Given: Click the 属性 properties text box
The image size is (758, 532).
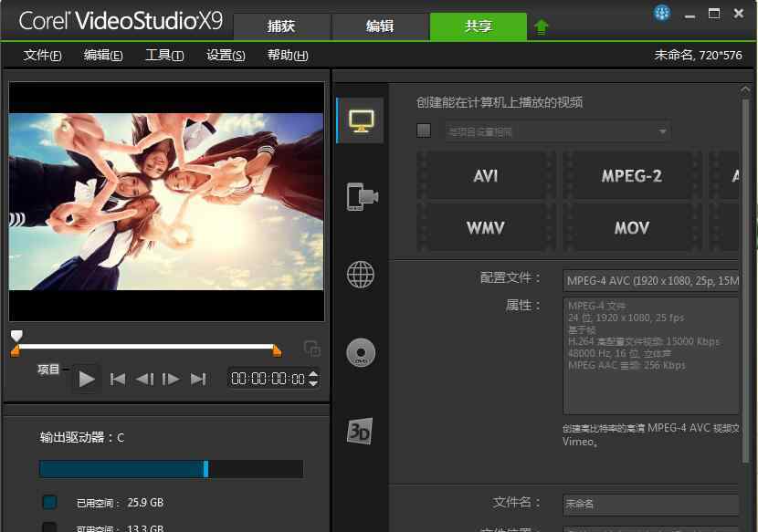Looking at the screenshot, I should (650, 356).
